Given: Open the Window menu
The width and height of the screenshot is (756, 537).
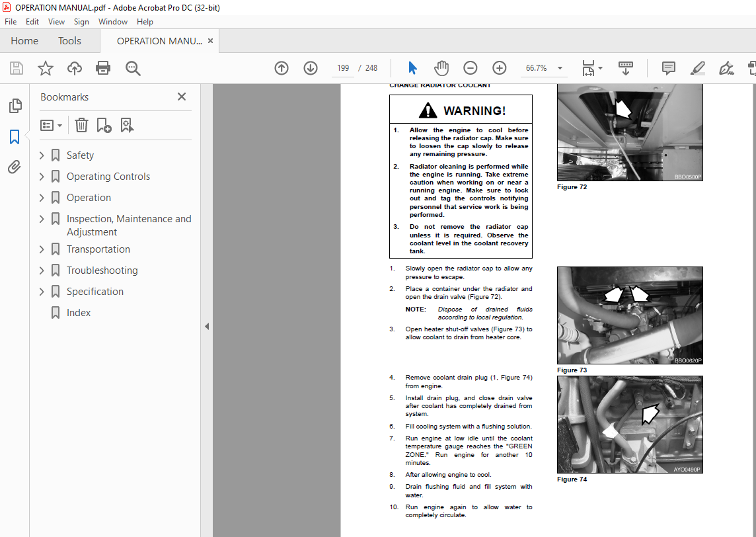Looking at the screenshot, I should pyautogui.click(x=113, y=22).
